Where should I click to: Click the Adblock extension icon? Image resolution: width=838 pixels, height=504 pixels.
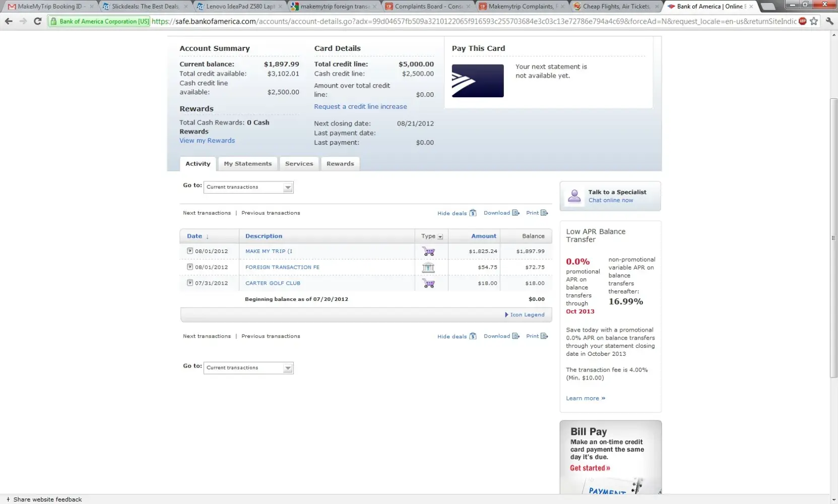[803, 21]
